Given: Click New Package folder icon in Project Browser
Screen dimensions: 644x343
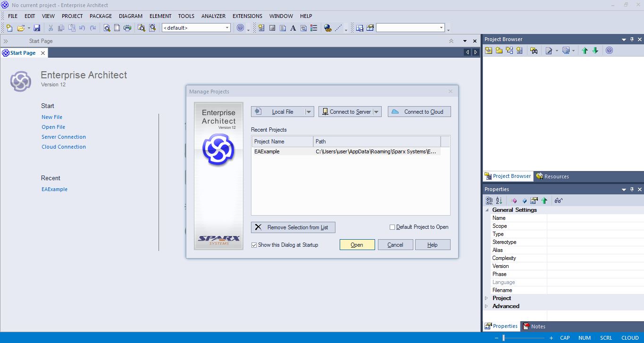Looking at the screenshot, I should tap(499, 50).
